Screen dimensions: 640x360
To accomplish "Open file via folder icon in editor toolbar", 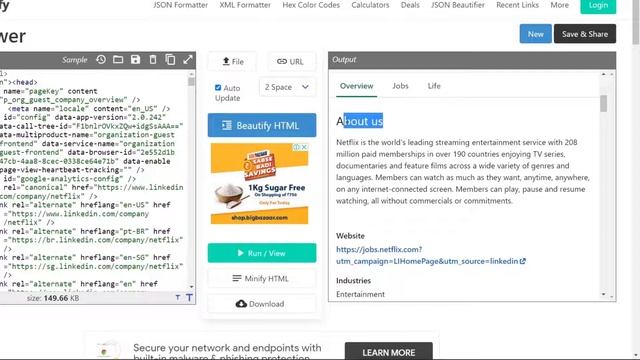I will (x=118, y=60).
